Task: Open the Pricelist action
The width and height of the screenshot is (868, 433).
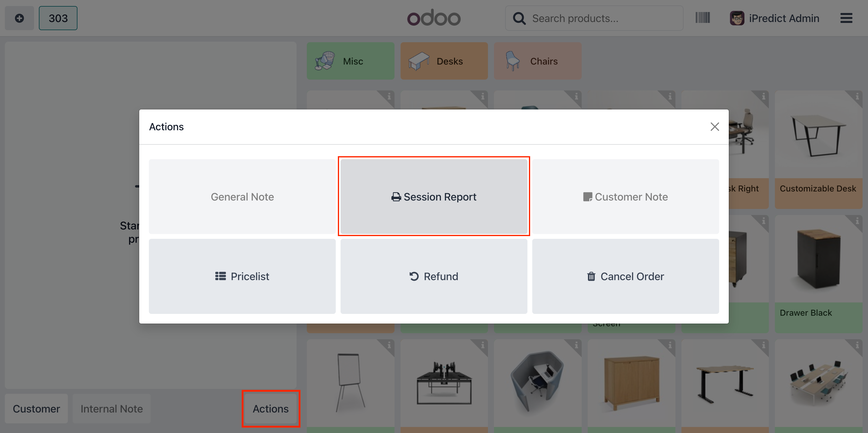Action: click(242, 276)
